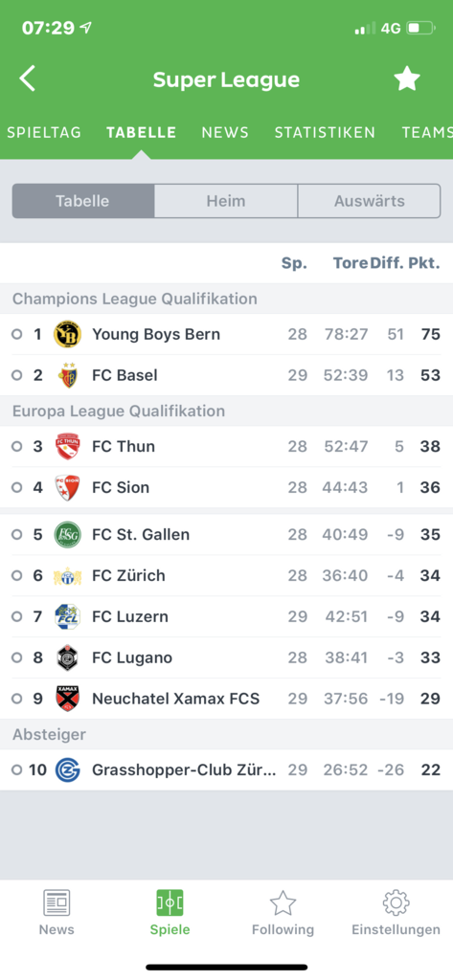Switch to the NEWS tab at the top
This screenshot has width=453, height=980.
[225, 132]
